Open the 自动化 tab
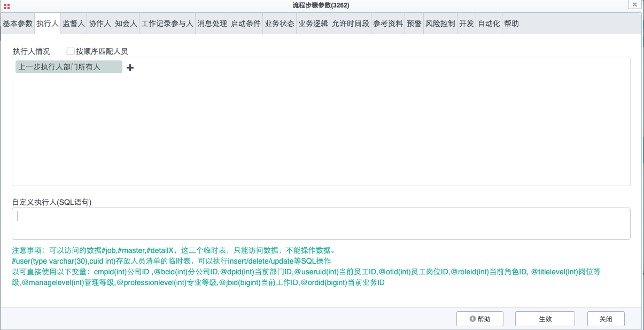Image resolution: width=644 pixels, height=330 pixels. 488,24
